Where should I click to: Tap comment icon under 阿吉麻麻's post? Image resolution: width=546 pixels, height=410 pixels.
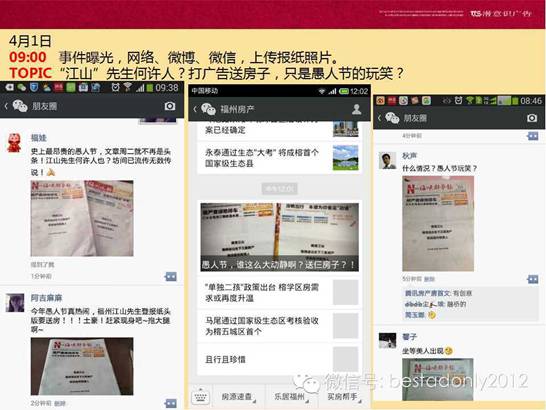click(x=171, y=403)
